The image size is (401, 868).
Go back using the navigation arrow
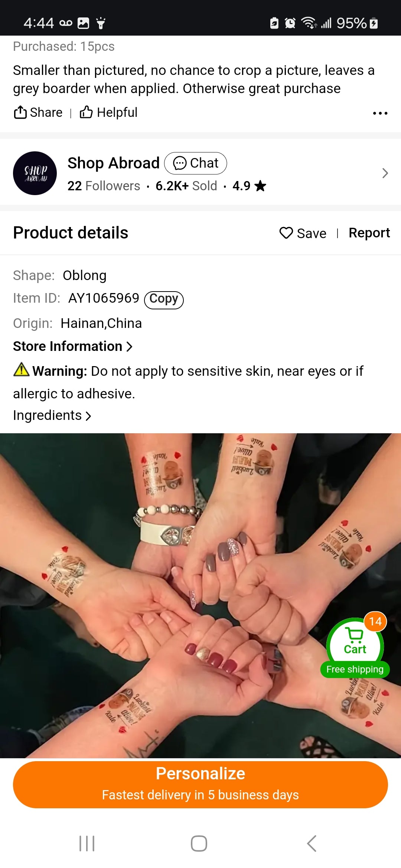click(x=312, y=844)
